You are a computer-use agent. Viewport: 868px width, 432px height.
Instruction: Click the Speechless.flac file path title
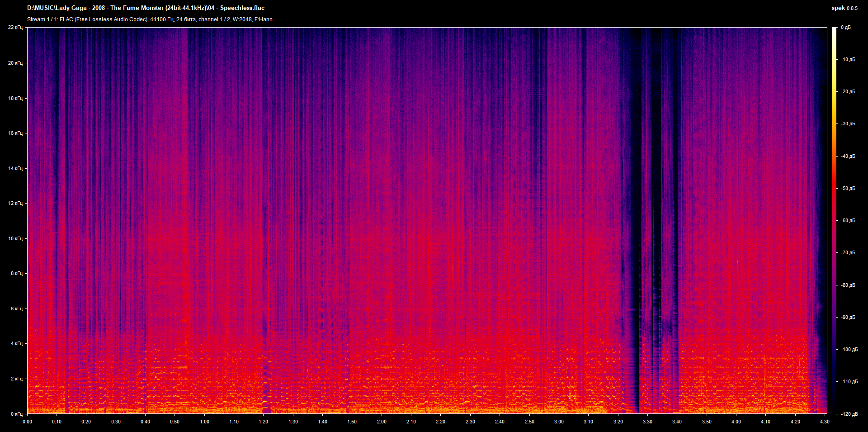(146, 8)
